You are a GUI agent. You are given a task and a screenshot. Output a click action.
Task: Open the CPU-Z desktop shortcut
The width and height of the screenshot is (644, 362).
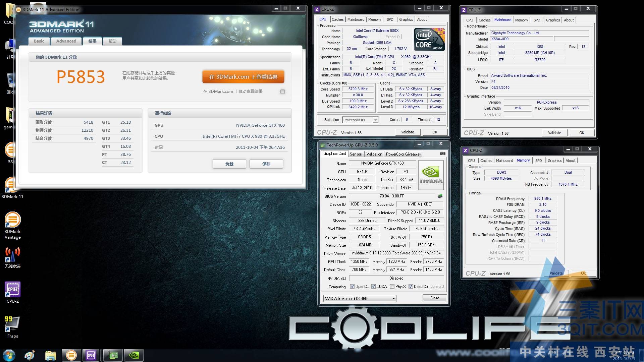point(12,292)
